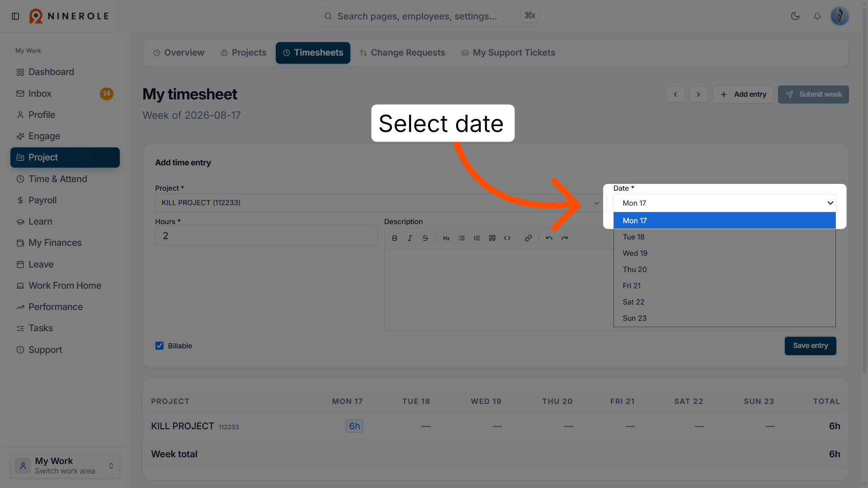Select Wed 19 from date list
The width and height of the screenshot is (868, 488).
[x=725, y=253]
